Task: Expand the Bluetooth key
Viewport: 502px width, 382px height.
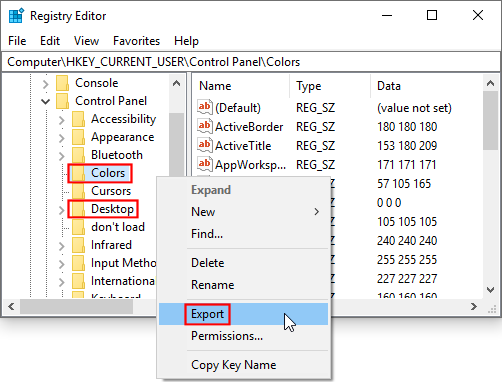Action: click(x=62, y=156)
